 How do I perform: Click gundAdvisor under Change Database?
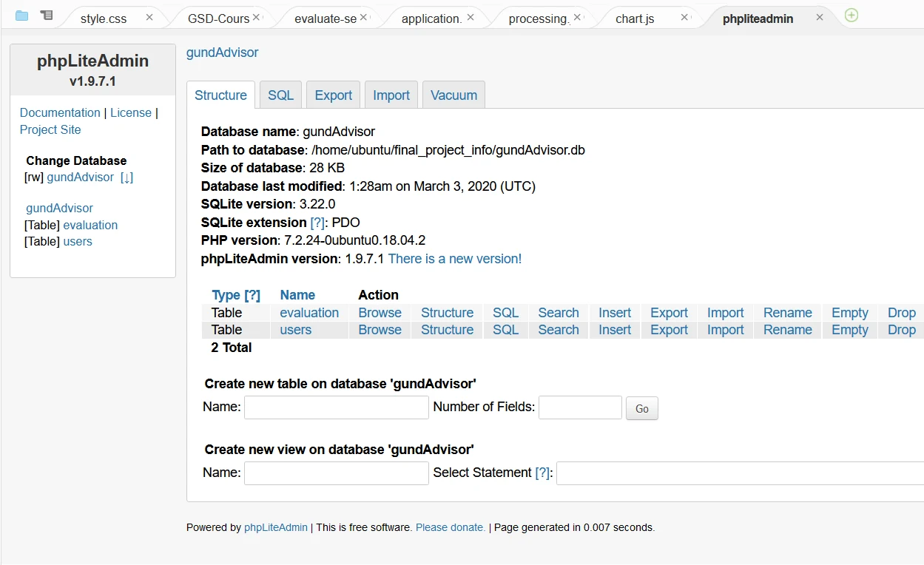(x=81, y=177)
